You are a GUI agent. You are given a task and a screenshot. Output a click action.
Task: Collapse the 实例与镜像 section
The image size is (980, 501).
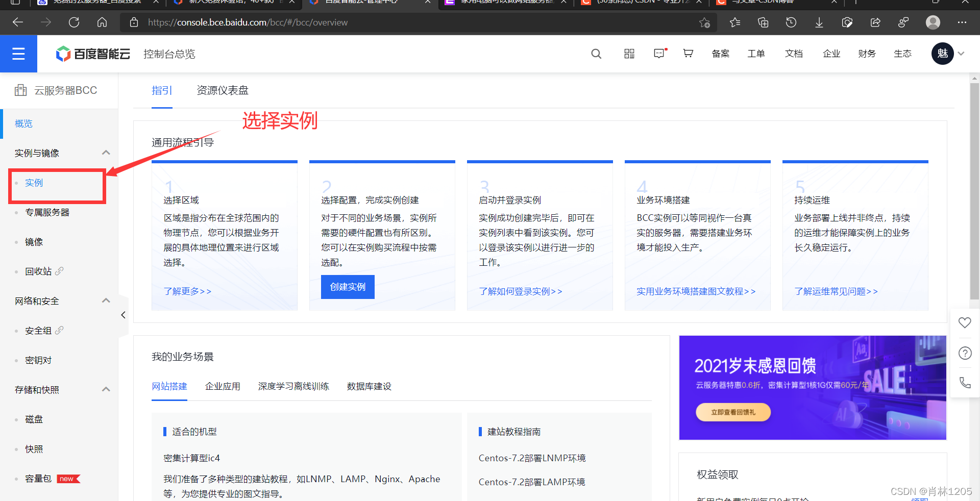pyautogui.click(x=106, y=153)
